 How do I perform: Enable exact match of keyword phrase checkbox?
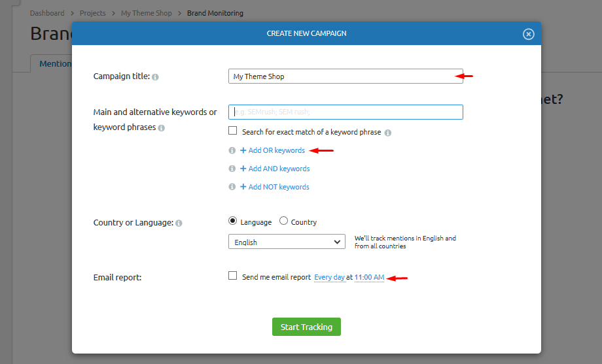[x=233, y=131]
